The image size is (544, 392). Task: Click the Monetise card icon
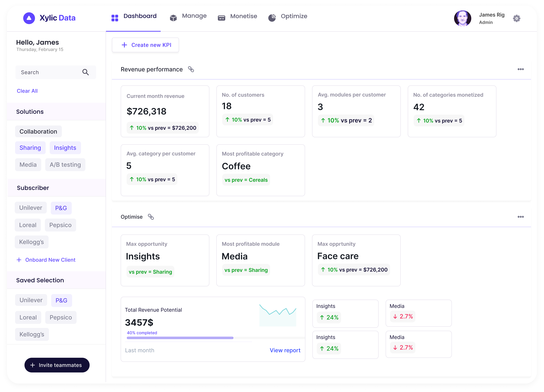(221, 18)
